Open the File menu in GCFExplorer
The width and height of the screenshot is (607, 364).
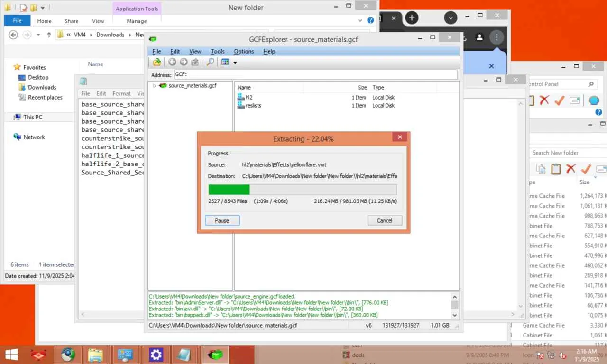coord(156,51)
